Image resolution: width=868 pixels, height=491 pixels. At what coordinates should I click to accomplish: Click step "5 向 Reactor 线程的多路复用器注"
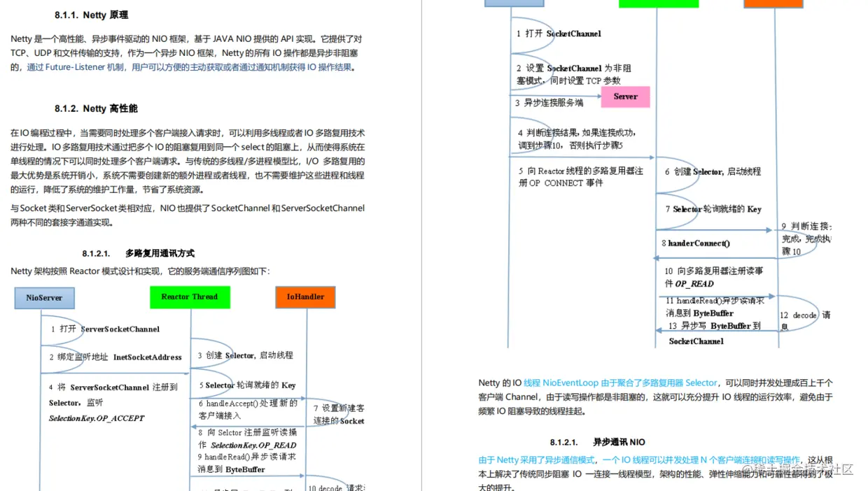[x=581, y=171]
